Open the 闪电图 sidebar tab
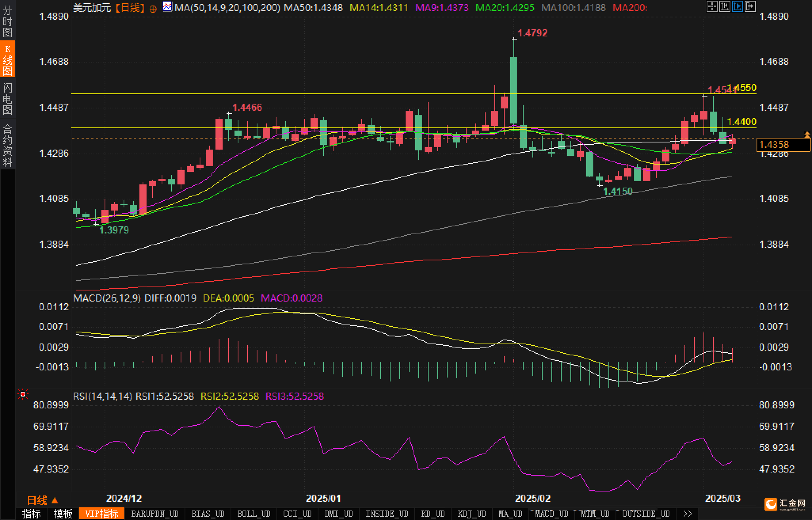The width and height of the screenshot is (812, 520). pos(8,98)
